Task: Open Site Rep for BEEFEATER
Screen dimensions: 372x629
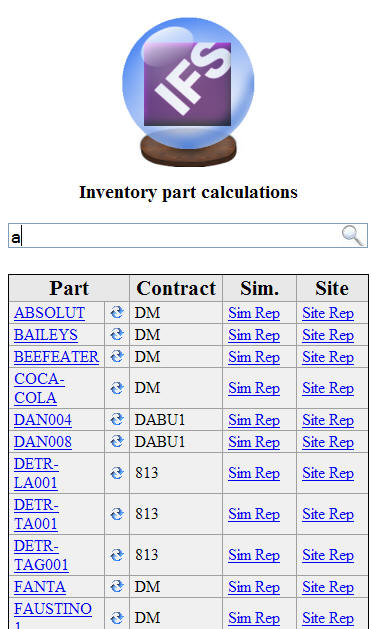Action: pos(328,357)
